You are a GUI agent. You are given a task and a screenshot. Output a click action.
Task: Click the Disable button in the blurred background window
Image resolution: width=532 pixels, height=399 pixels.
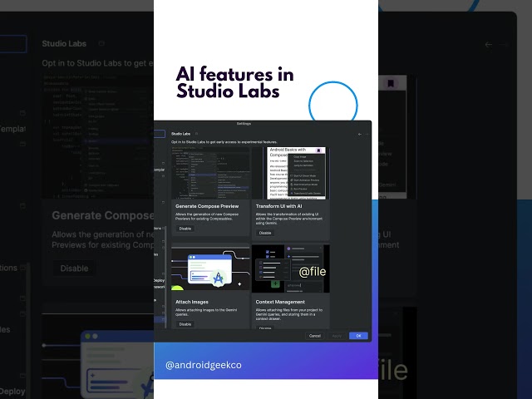[x=74, y=268]
